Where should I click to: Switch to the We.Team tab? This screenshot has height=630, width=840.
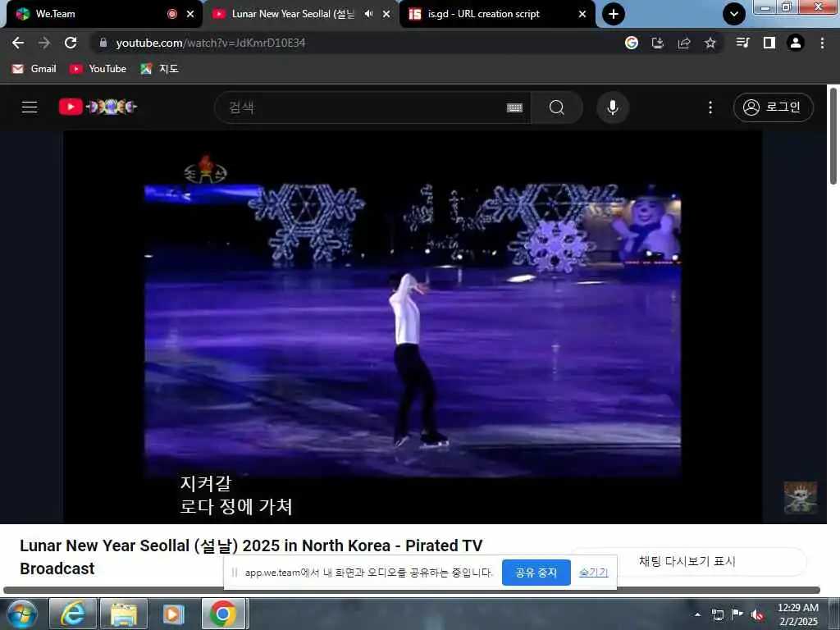tap(91, 14)
